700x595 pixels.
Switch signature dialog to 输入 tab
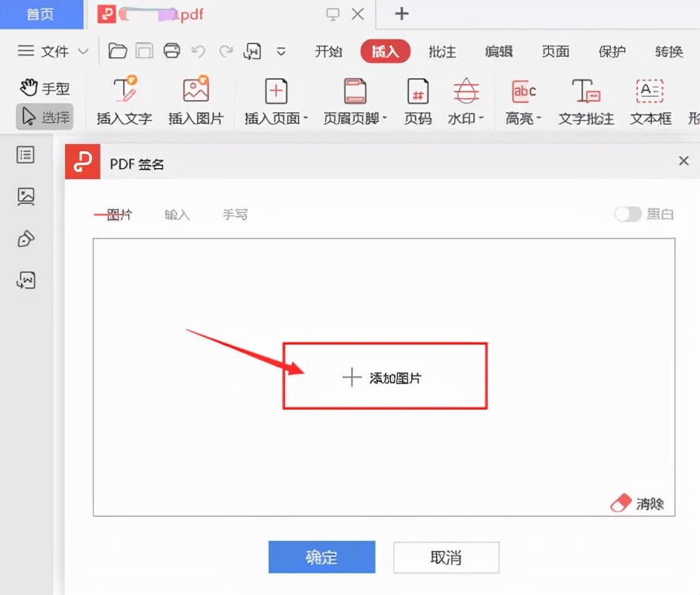pos(177,215)
